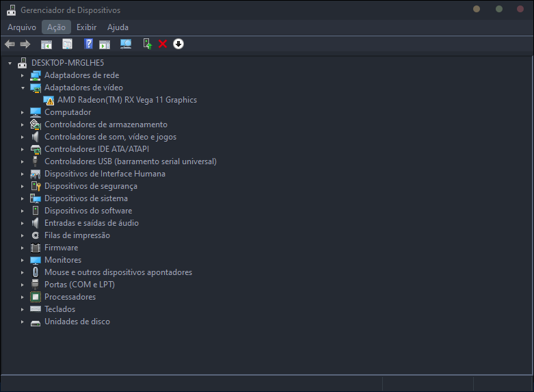Click the Back arrow in toolbar
534x392 pixels.
click(x=10, y=44)
